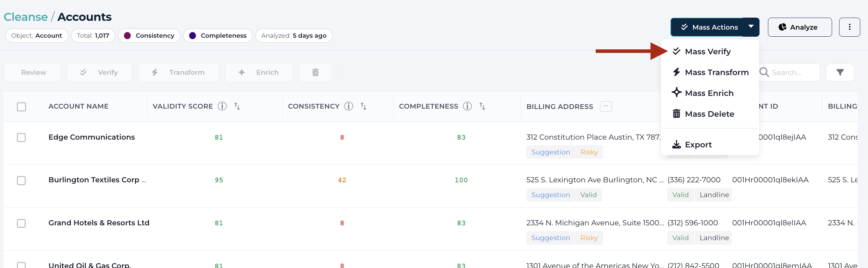Open the Grand Hotels & Resorts Ltd account
Viewport: 868px width, 268px height.
point(99,223)
